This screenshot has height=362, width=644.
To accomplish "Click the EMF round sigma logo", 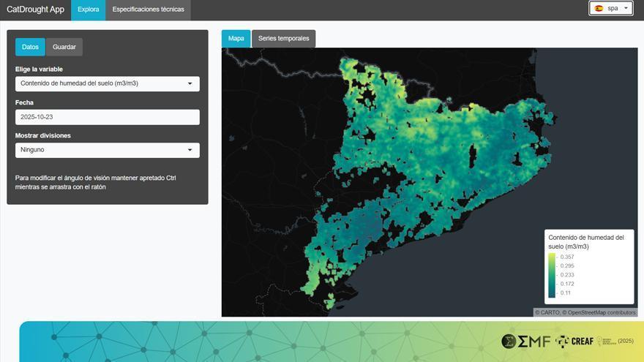I will (x=509, y=341).
